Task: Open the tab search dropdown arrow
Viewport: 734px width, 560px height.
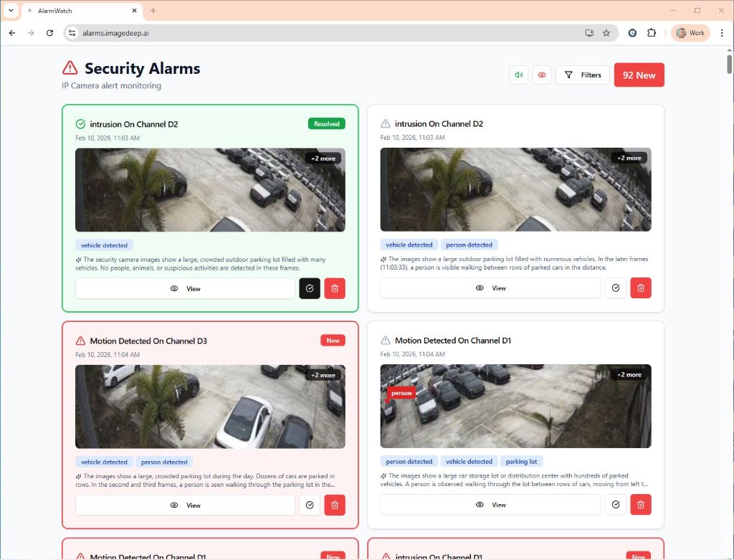Action: pyautogui.click(x=11, y=10)
